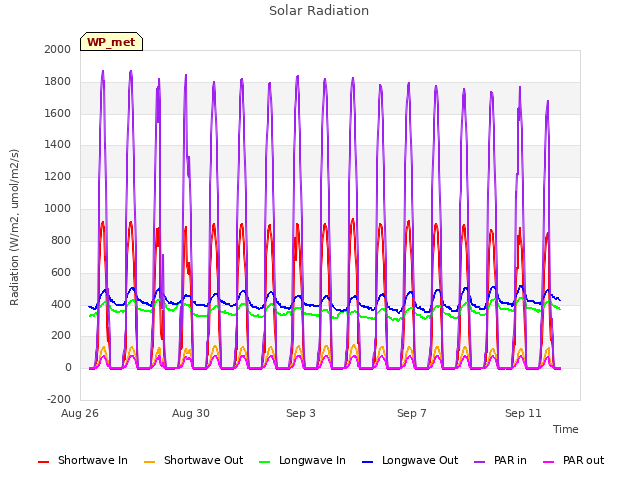The width and height of the screenshot is (640, 480).
Task: Toggle the Shortwave In legend entry
Action: 83,461
